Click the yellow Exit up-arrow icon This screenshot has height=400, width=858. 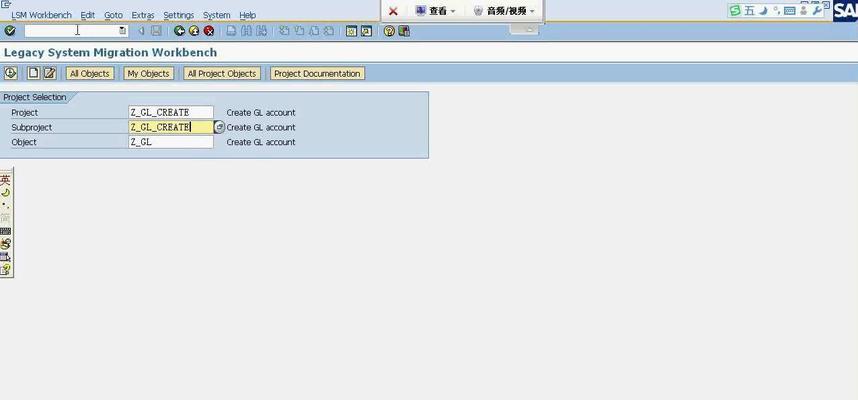pos(194,31)
